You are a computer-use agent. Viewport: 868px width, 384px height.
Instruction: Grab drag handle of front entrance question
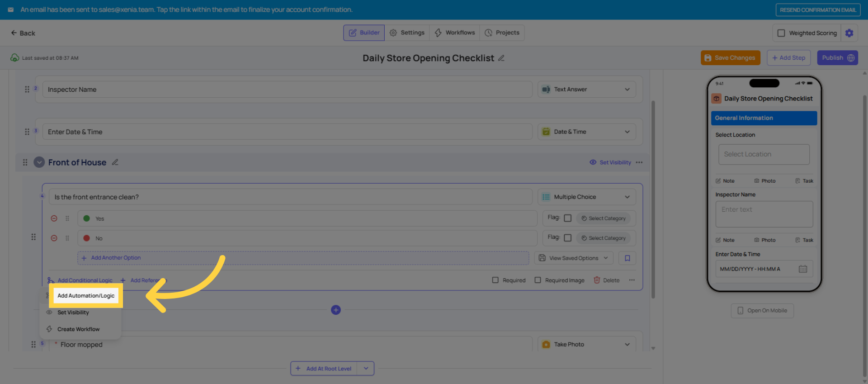(33, 237)
